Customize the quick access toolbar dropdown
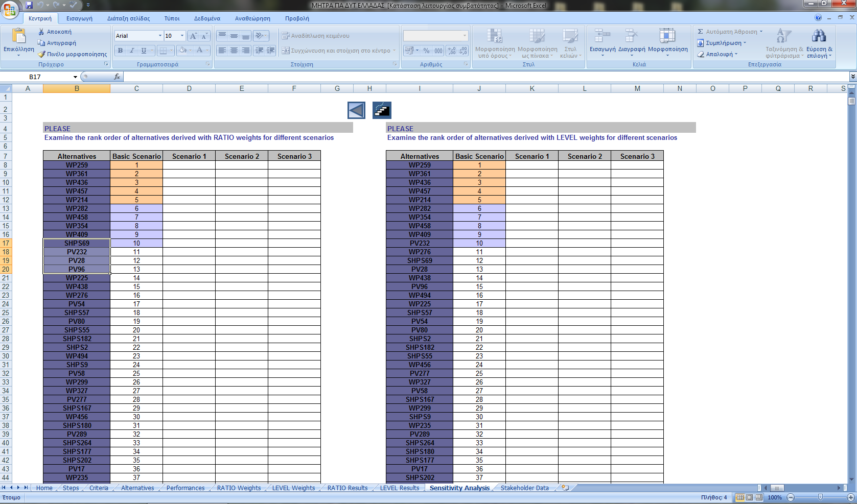The width and height of the screenshot is (857, 504). 88,5
